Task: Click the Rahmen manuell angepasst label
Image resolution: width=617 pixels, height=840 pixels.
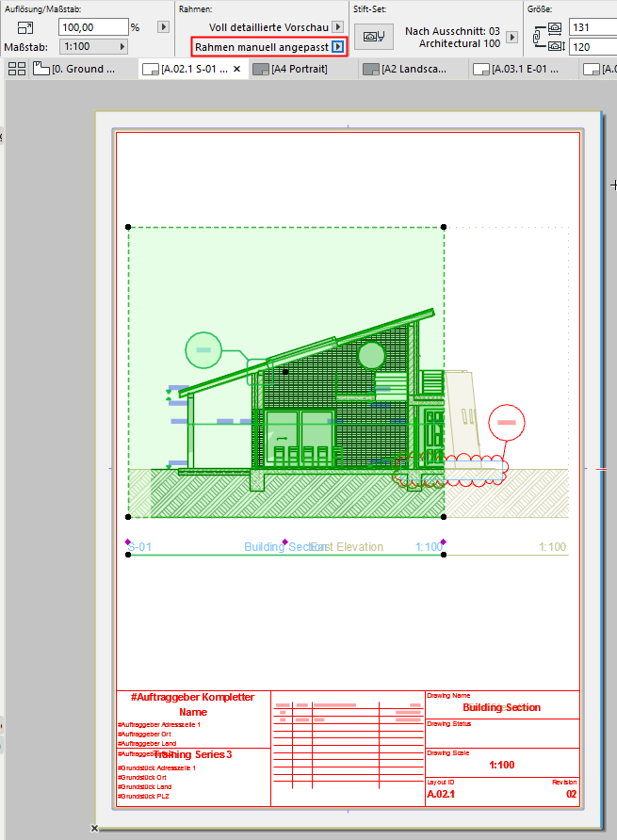Action: click(262, 47)
